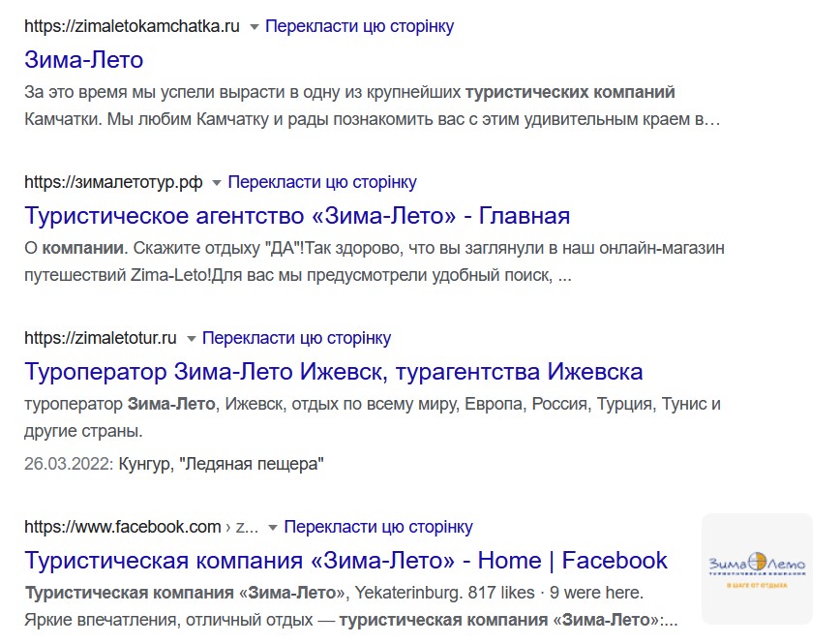Viewport: 840px width, 644px height.
Task: Expand the arrow next to зималетотур.рф URL
Action: pyautogui.click(x=217, y=183)
